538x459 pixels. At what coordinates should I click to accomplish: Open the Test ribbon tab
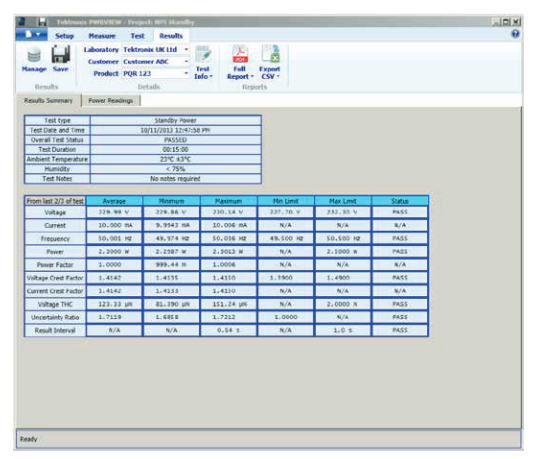[137, 36]
